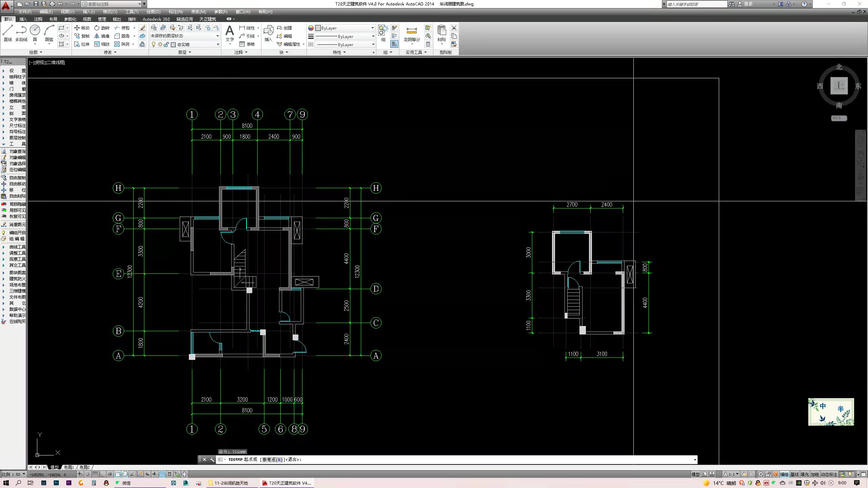
Task: Toggle snap mode in status bar
Action: click(x=87, y=474)
